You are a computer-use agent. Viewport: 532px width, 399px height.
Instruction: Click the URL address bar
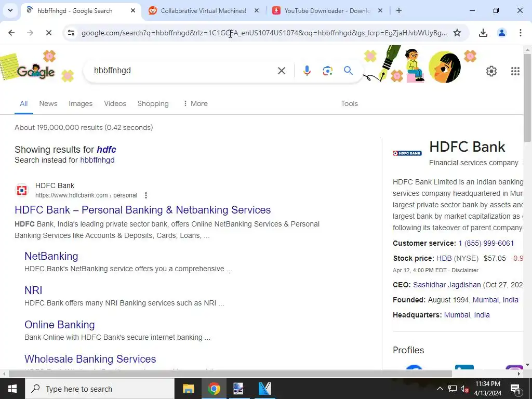point(264,33)
